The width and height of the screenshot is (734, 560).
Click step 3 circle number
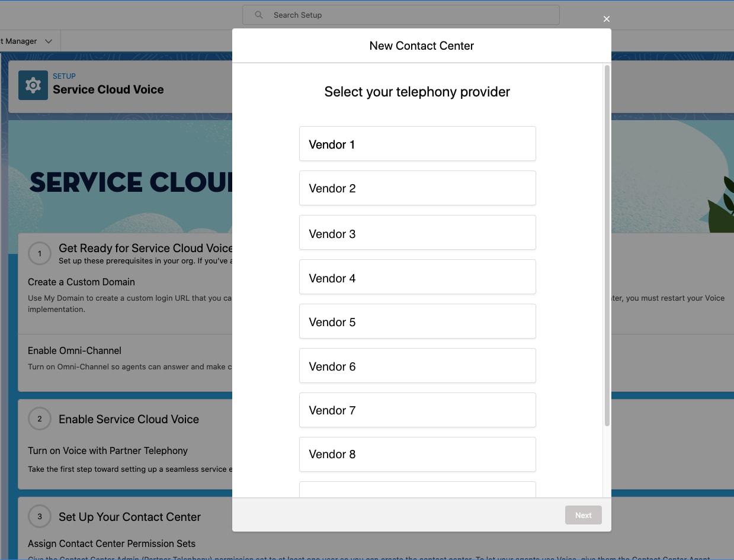click(40, 516)
